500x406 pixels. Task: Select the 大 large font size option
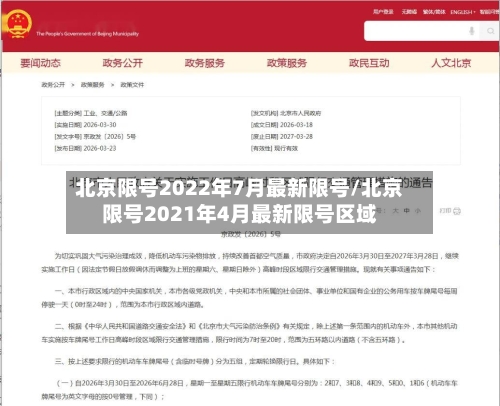click(396, 211)
